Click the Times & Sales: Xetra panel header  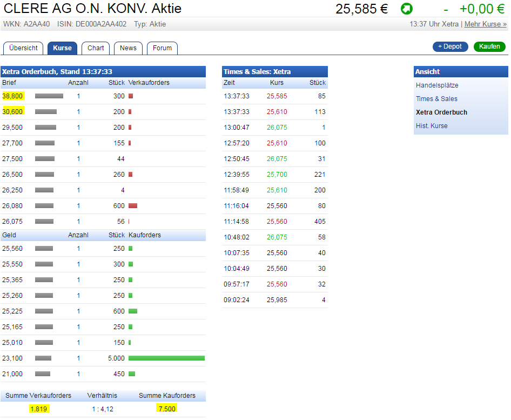point(275,71)
